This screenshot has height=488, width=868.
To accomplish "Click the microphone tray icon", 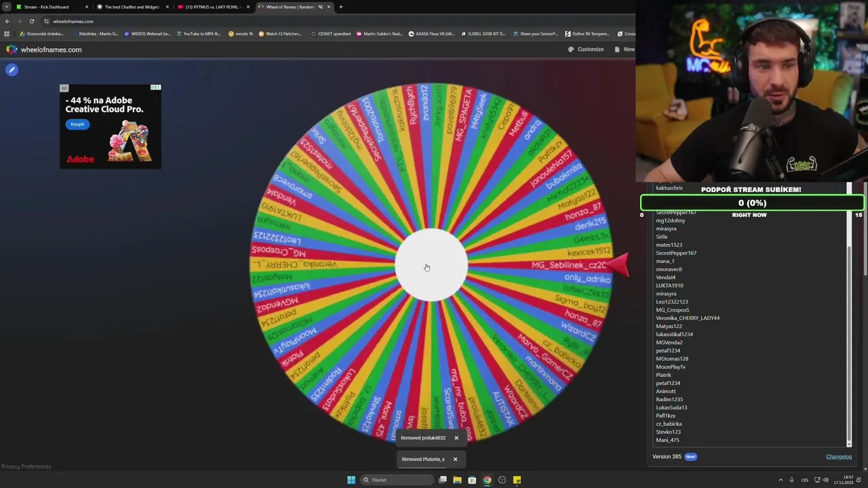I will (791, 480).
